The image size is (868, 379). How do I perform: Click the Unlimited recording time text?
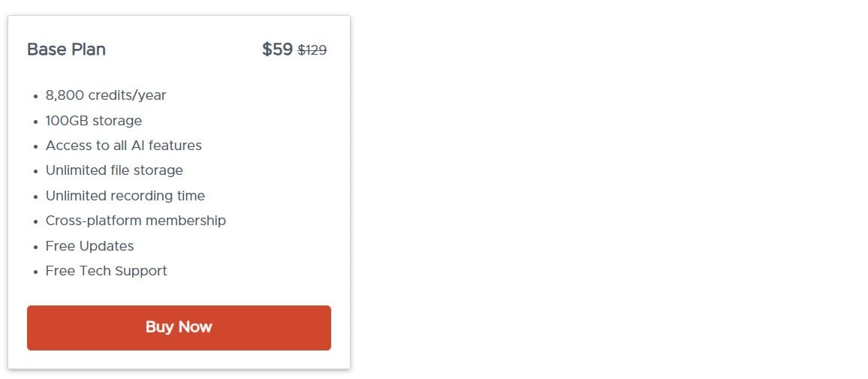pyautogui.click(x=125, y=196)
